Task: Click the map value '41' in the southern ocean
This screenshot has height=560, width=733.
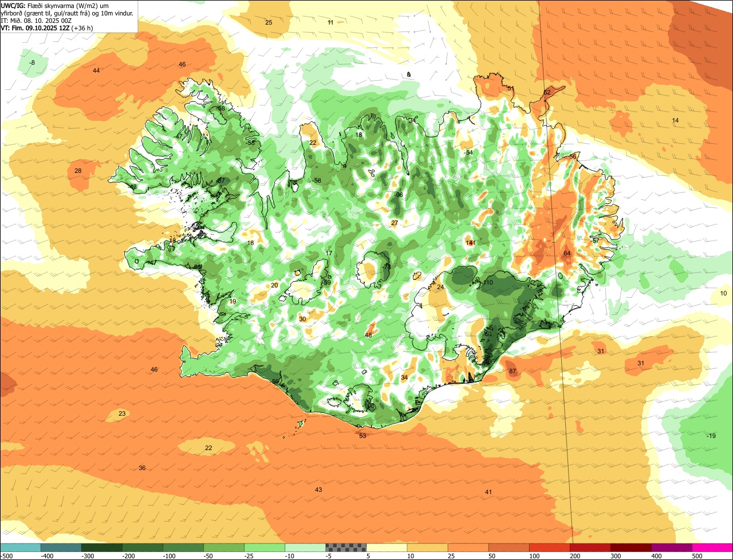Action: click(x=488, y=492)
